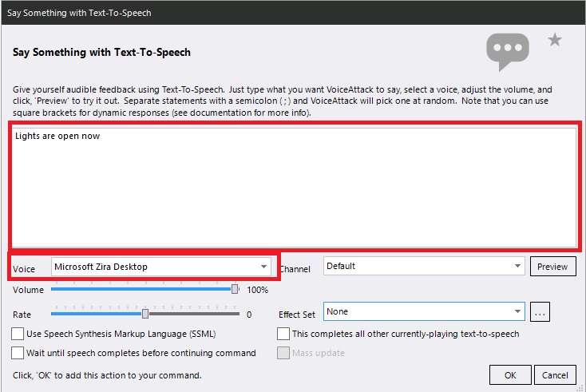Click the Volume slider handle
This screenshot has height=392, width=586.
click(x=235, y=289)
